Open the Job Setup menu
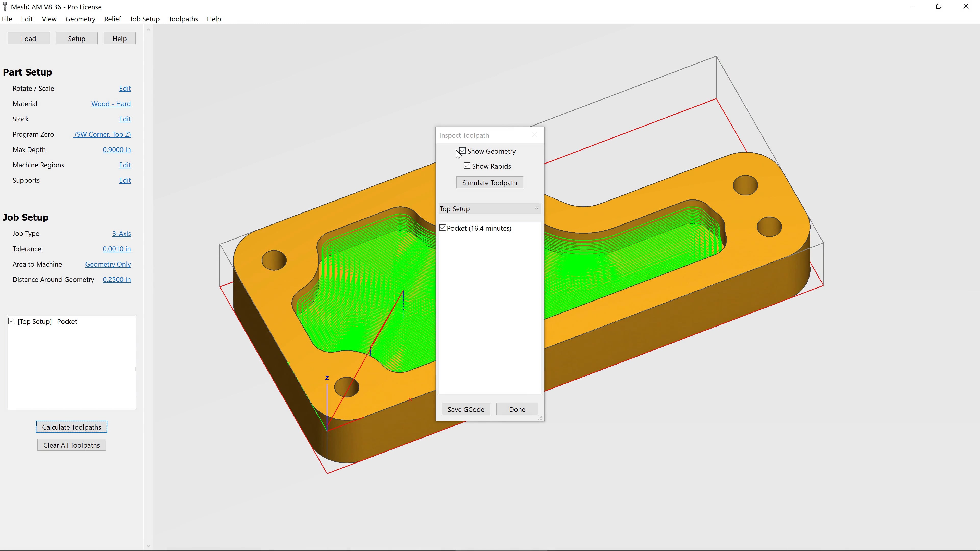This screenshot has width=980, height=551. pyautogui.click(x=144, y=19)
